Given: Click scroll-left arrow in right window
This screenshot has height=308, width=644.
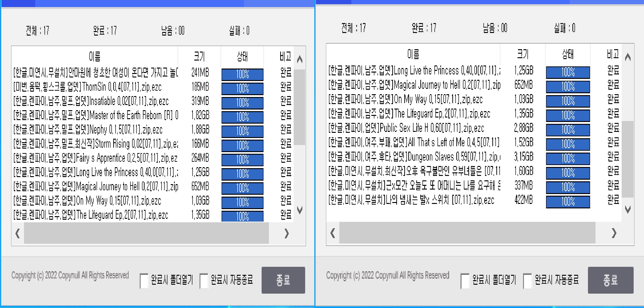Looking at the screenshot, I should (x=332, y=233).
